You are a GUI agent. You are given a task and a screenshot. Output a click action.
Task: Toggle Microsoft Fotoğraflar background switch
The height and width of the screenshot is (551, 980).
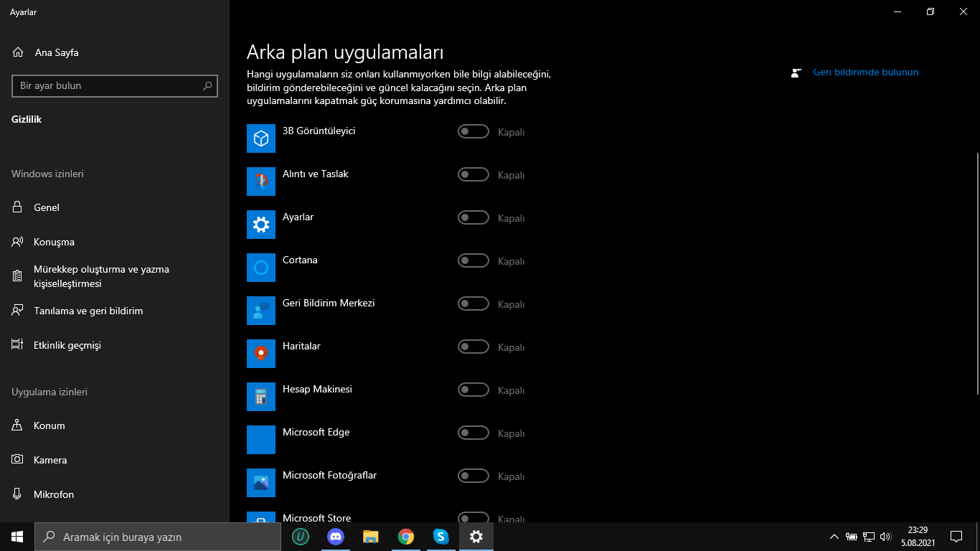click(473, 476)
